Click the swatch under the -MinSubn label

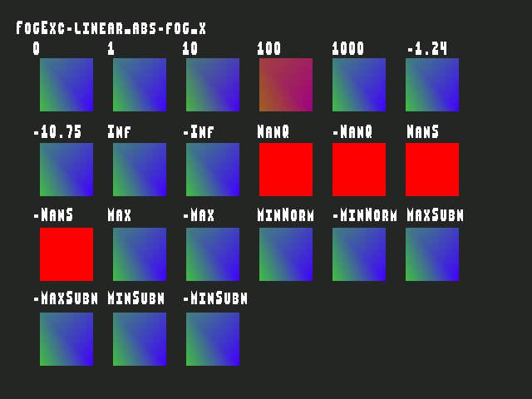(x=213, y=339)
